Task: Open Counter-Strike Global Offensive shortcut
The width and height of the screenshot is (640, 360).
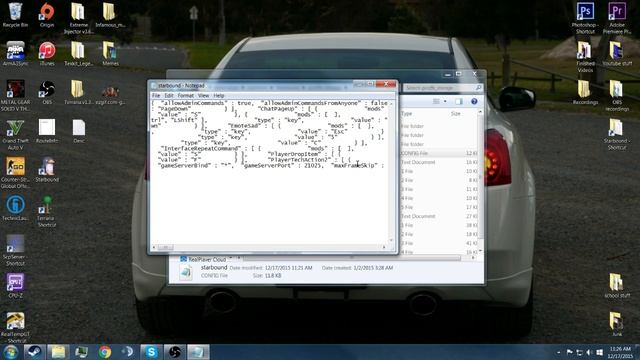Action: [15, 173]
